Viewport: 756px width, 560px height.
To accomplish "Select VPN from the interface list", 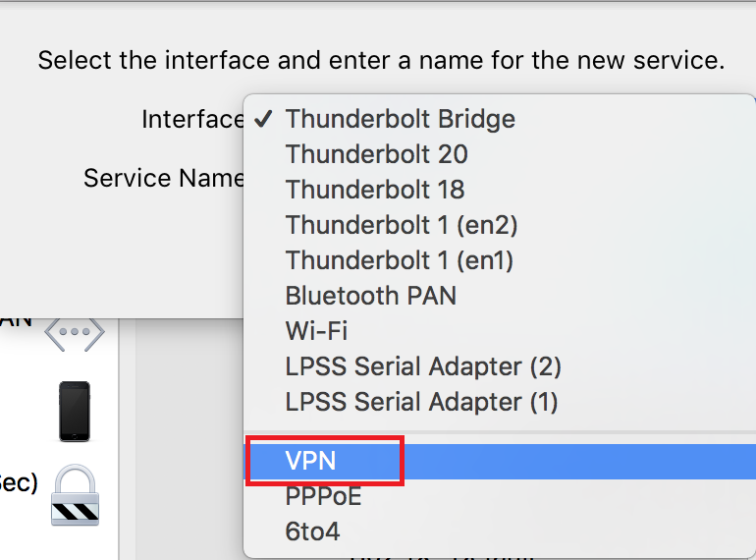I will click(500, 461).
